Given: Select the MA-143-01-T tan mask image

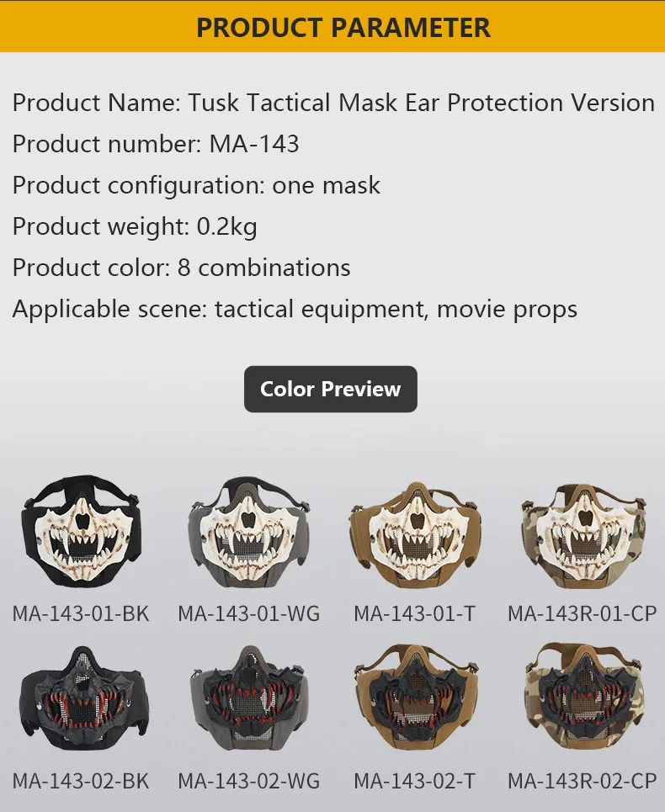Looking at the screenshot, I should [415, 534].
